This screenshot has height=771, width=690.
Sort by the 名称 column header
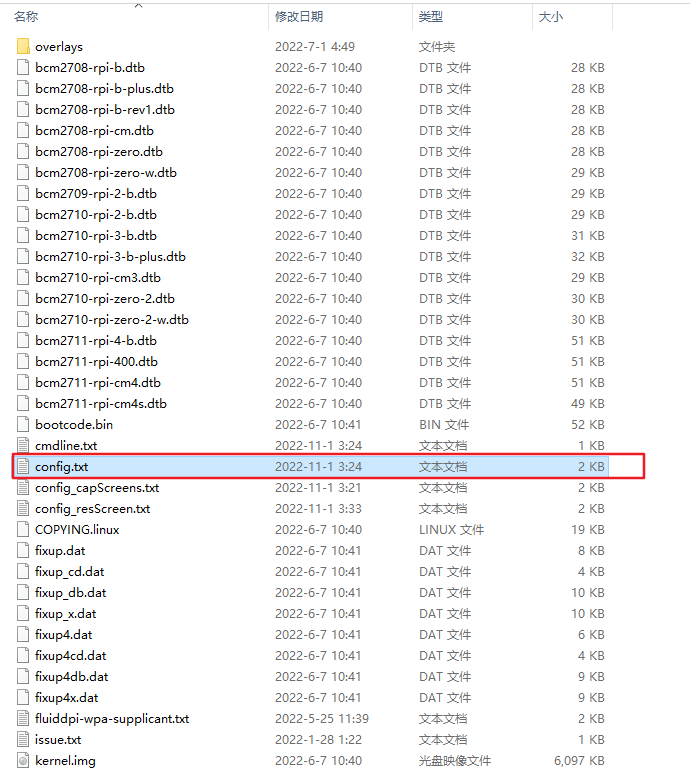click(26, 17)
